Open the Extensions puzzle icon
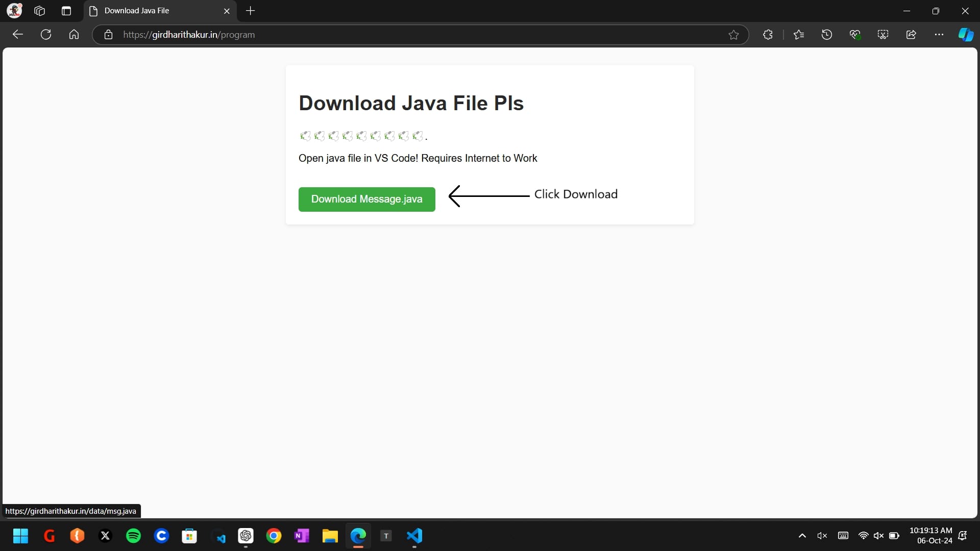The height and width of the screenshot is (551, 980). point(768,35)
